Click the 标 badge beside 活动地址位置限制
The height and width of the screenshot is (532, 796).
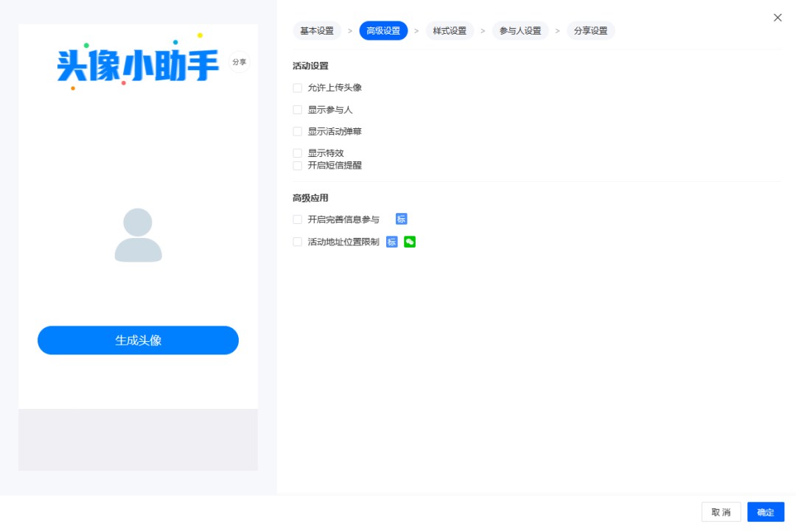pyautogui.click(x=392, y=242)
